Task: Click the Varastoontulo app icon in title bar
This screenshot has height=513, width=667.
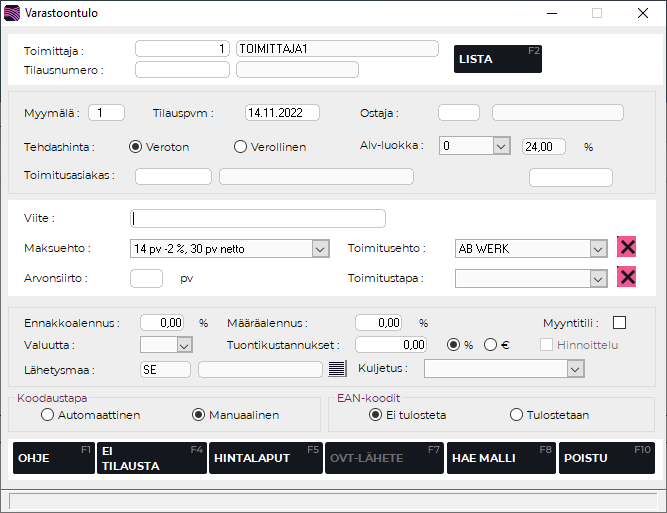Action: point(12,14)
